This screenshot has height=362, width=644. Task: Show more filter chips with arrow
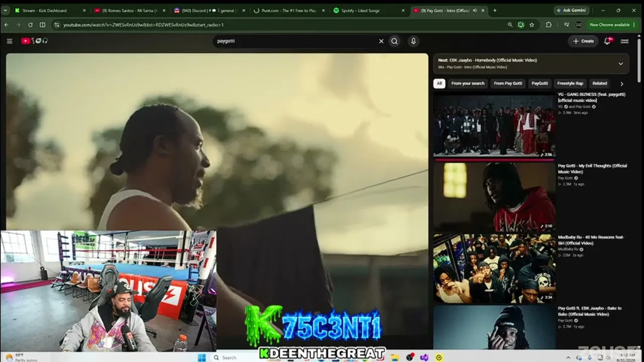click(622, 84)
